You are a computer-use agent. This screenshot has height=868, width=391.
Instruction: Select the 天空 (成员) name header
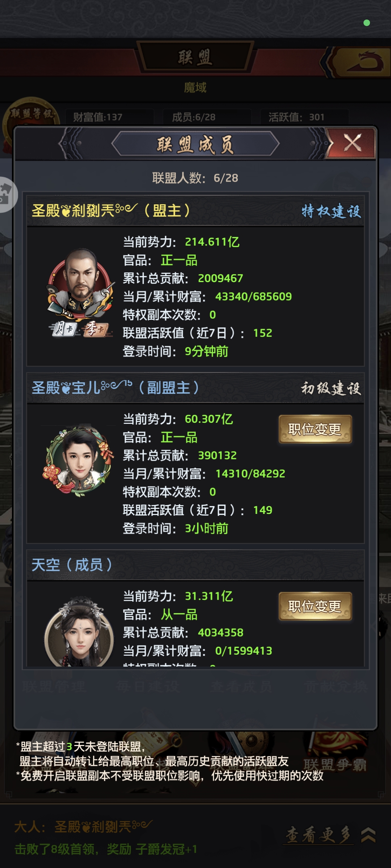pyautogui.click(x=72, y=565)
